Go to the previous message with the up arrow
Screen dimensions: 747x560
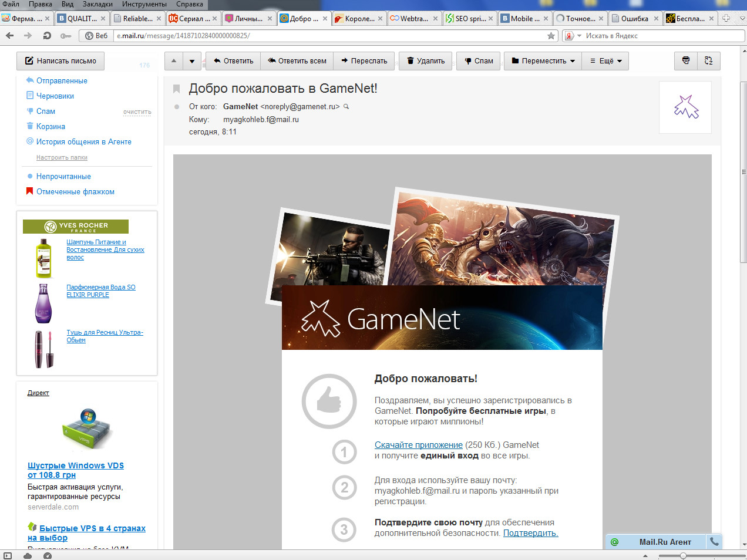pos(174,61)
